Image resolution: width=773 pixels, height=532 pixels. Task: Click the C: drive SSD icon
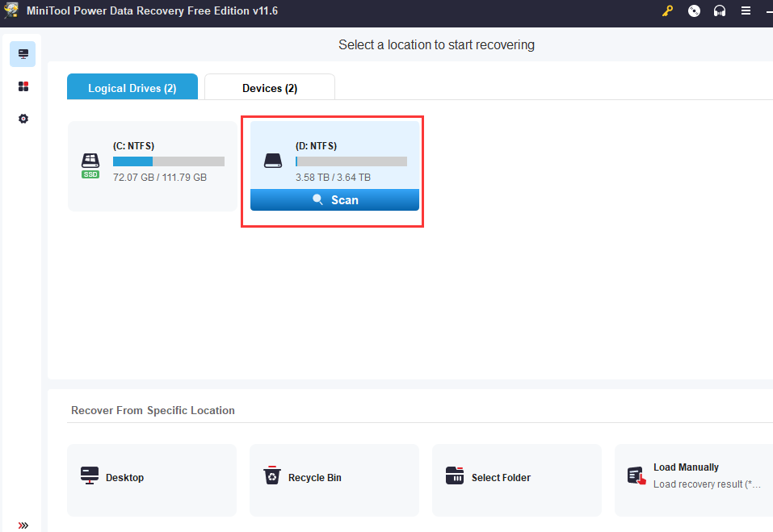(90, 165)
